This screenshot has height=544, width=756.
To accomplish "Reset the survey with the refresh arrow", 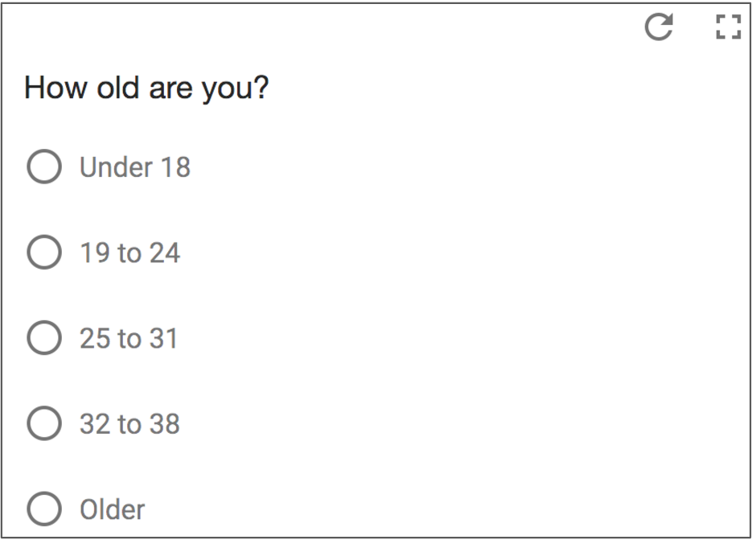I will click(659, 29).
